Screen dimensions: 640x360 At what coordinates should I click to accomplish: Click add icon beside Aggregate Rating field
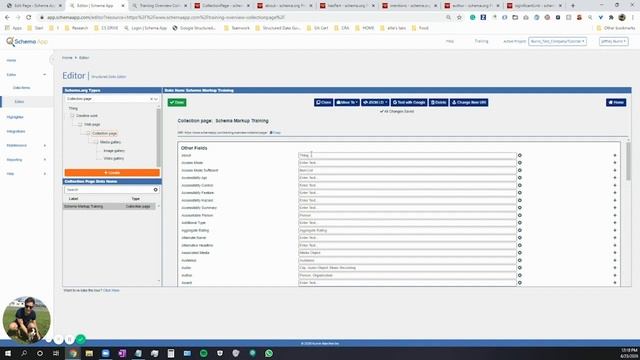point(520,230)
